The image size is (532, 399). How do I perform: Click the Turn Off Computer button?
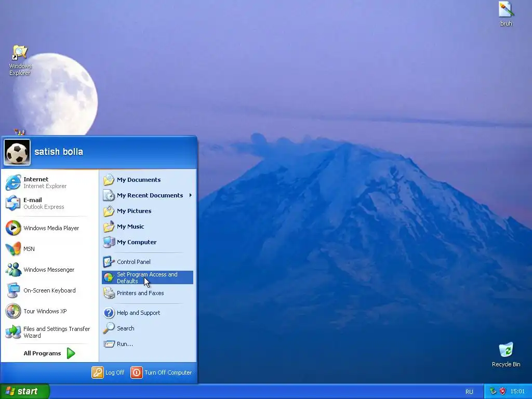click(x=162, y=373)
